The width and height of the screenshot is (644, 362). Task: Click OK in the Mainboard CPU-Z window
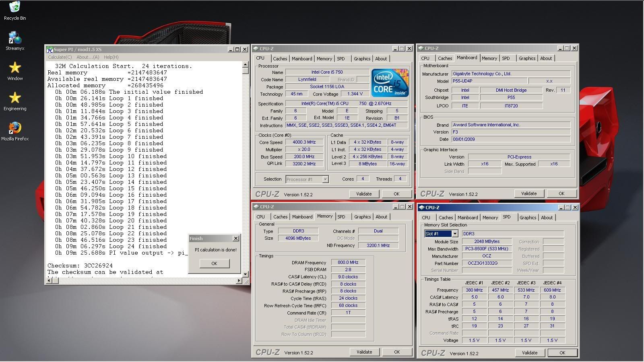pos(561,193)
